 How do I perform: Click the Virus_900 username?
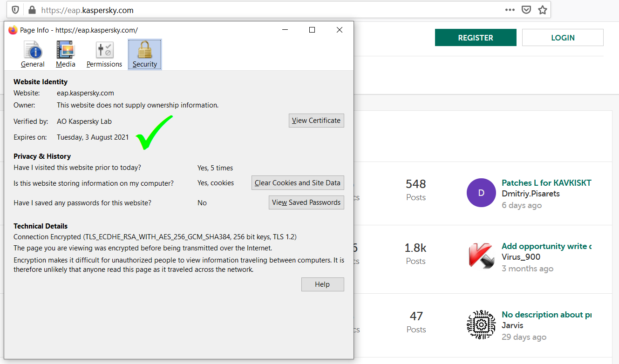(521, 257)
